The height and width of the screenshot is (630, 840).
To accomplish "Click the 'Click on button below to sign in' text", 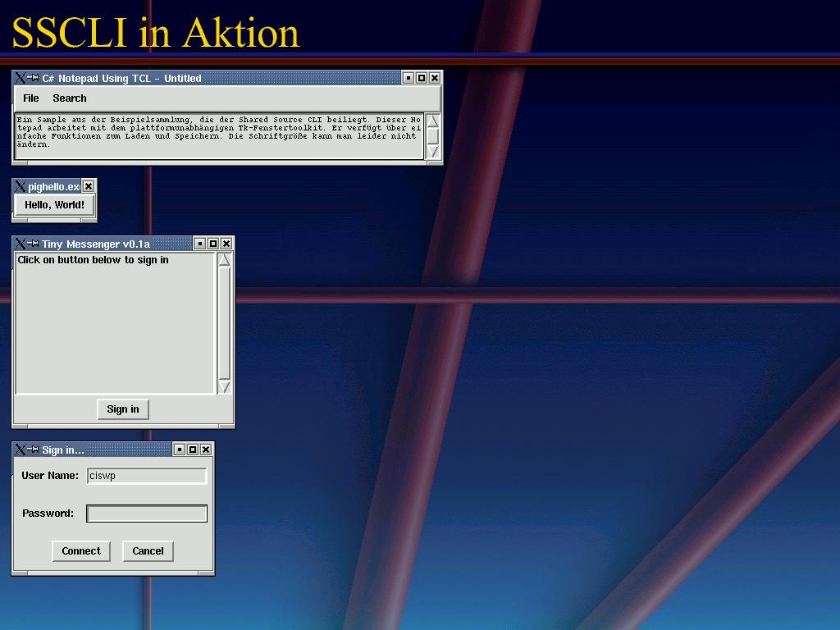I will coord(94,260).
